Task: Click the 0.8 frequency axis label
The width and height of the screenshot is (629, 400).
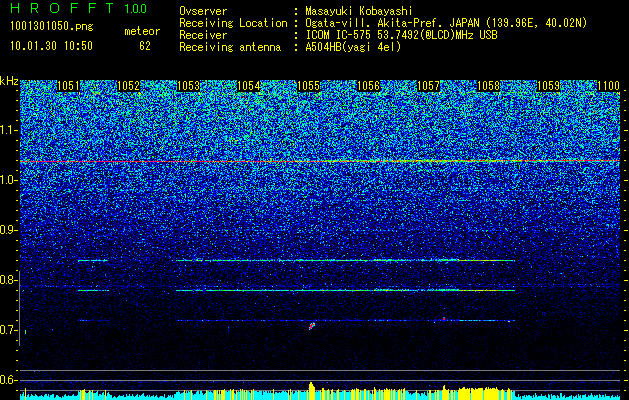Action: 8,280
